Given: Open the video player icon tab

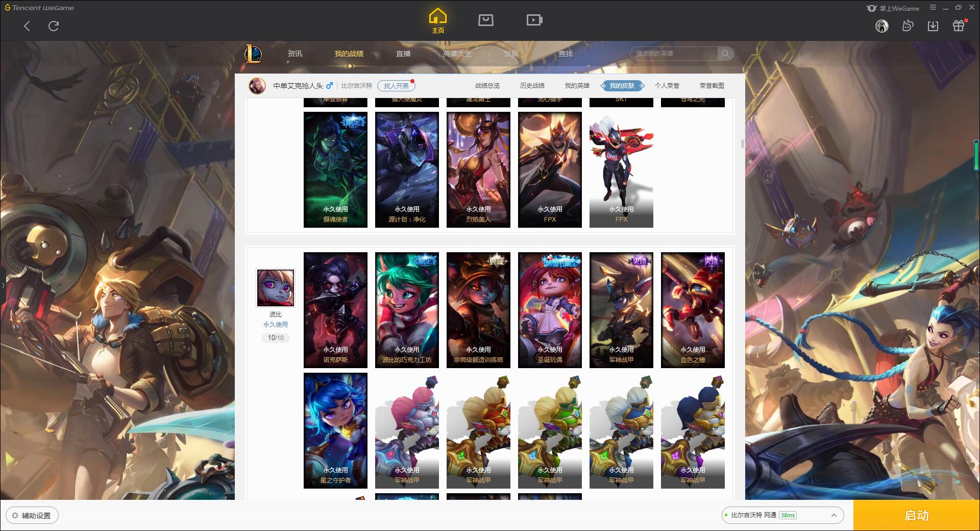Looking at the screenshot, I should 534,20.
